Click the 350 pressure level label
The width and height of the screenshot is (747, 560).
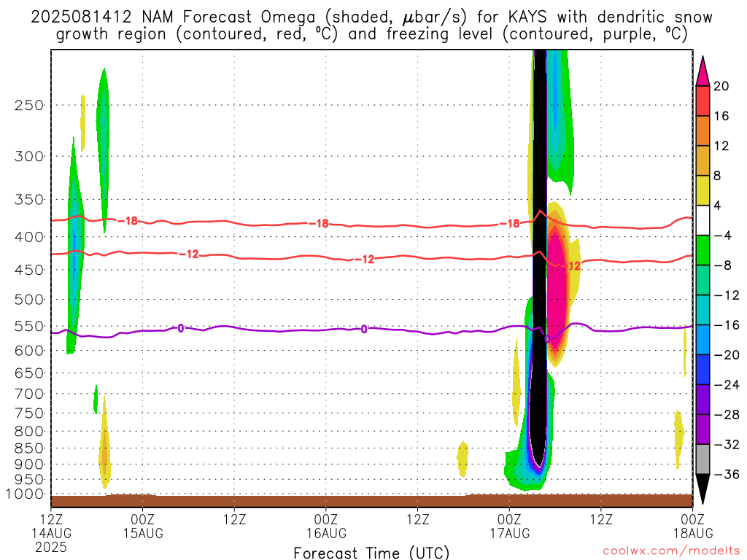29,200
